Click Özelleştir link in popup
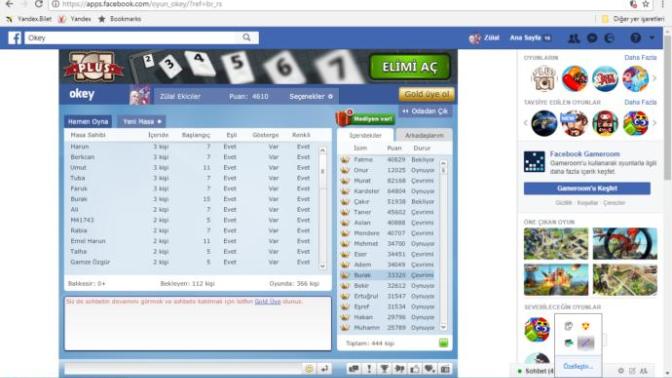The image size is (672, 378). coord(578,366)
